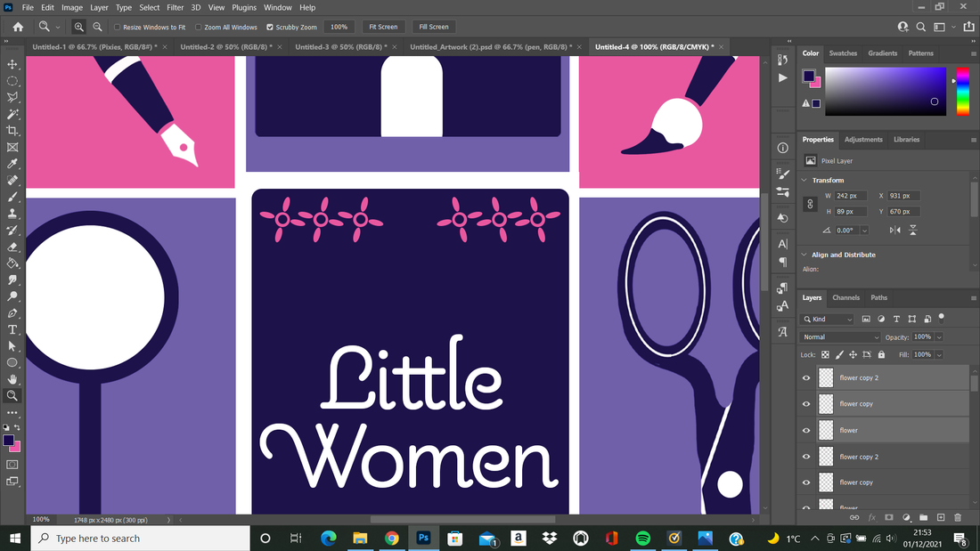Viewport: 980px width, 551px height.
Task: Switch to Untitled-2 document tab
Action: click(226, 47)
